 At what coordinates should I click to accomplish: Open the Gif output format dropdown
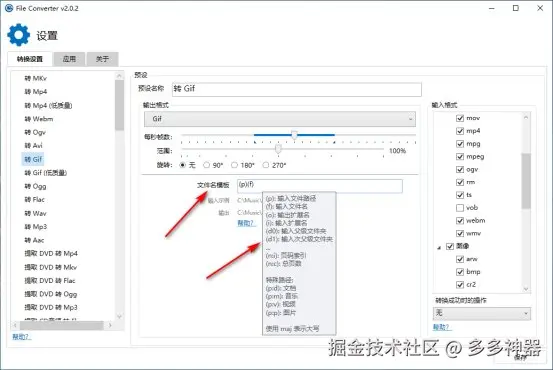pyautogui.click(x=280, y=119)
